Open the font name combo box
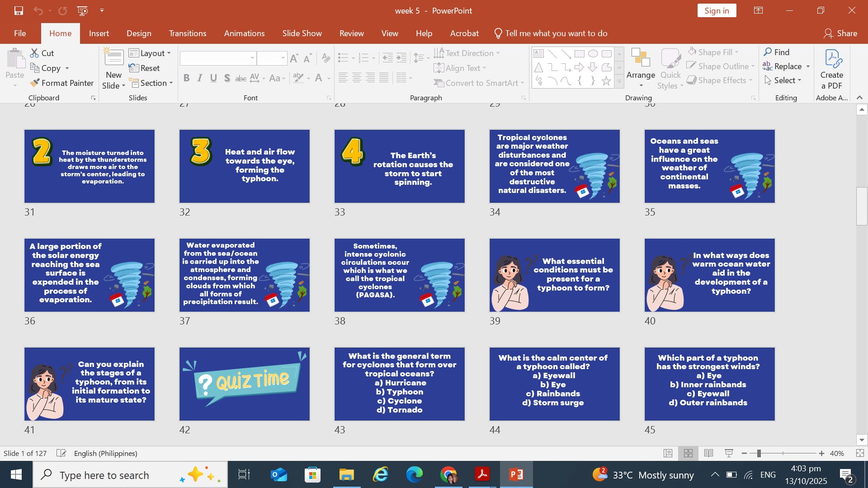Image resolution: width=868 pixels, height=488 pixels. click(218, 58)
